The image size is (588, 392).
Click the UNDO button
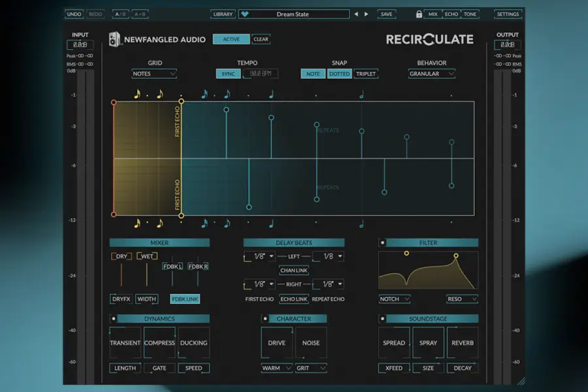pos(74,14)
